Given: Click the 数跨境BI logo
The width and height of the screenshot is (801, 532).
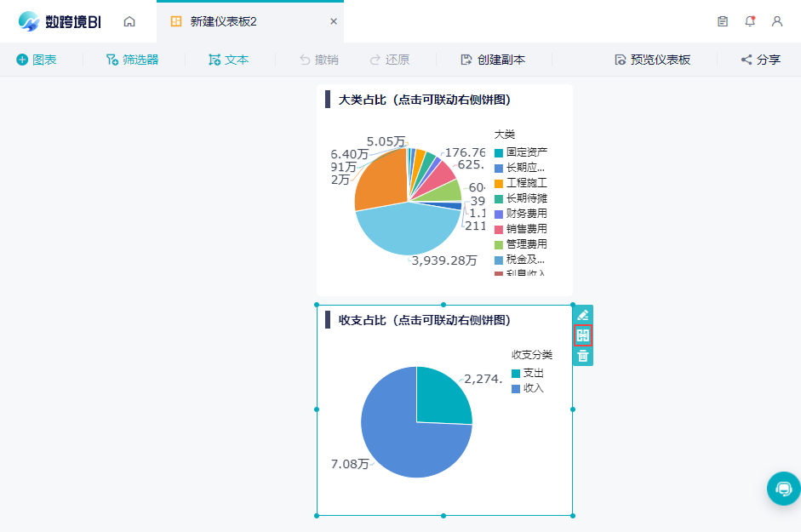Looking at the screenshot, I should click(x=60, y=21).
